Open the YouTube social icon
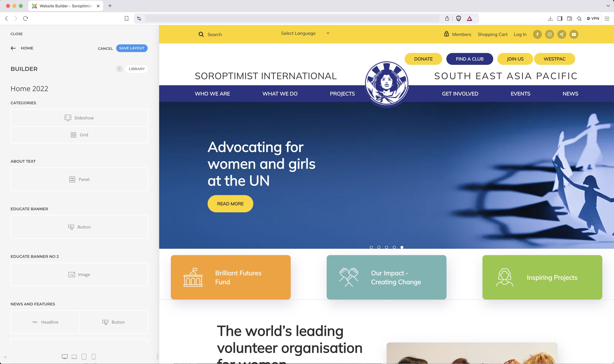 pos(574,34)
